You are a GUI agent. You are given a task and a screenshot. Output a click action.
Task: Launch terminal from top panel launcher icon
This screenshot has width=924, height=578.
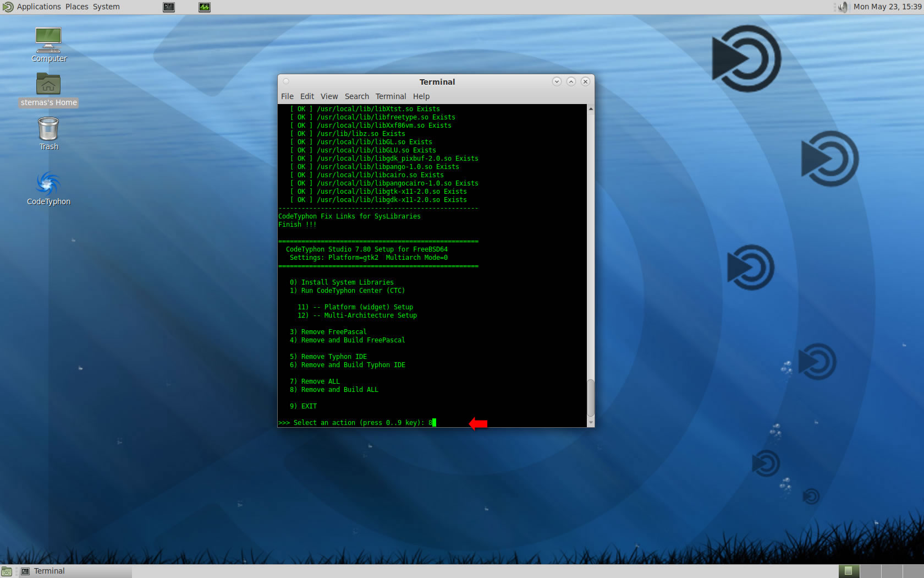(x=169, y=7)
